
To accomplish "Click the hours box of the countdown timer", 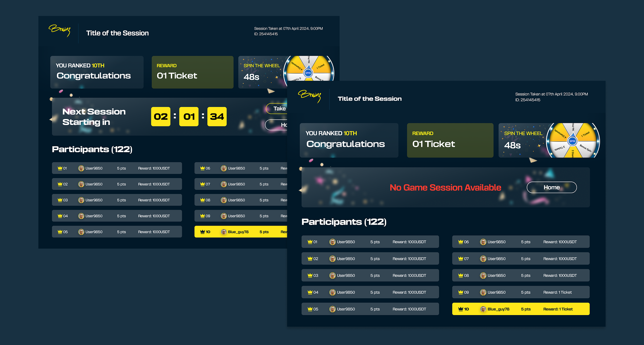I will tap(161, 117).
